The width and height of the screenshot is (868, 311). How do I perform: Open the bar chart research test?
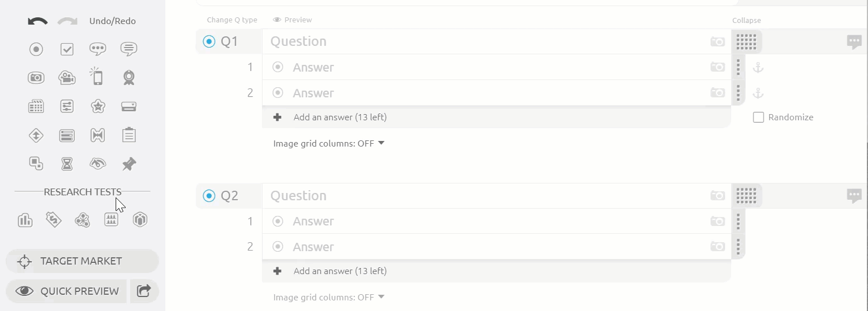coord(25,220)
